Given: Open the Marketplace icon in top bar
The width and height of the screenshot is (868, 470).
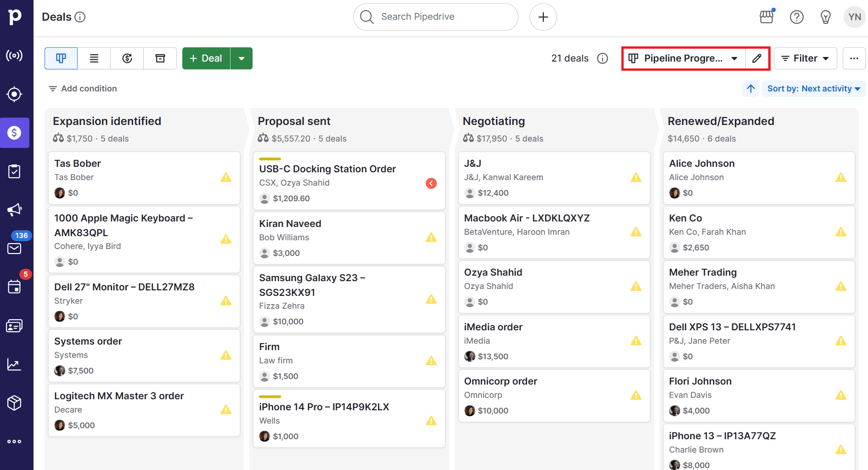Looking at the screenshot, I should point(767,17).
